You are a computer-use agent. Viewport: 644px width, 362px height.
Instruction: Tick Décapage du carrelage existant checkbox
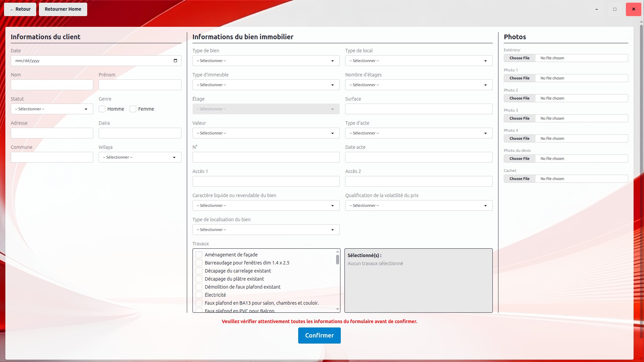[199, 271]
